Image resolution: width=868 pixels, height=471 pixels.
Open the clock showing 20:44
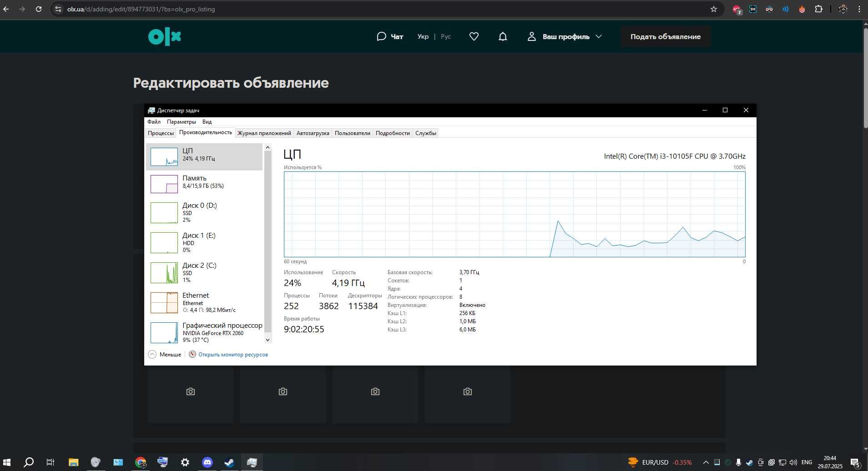[x=830, y=462]
